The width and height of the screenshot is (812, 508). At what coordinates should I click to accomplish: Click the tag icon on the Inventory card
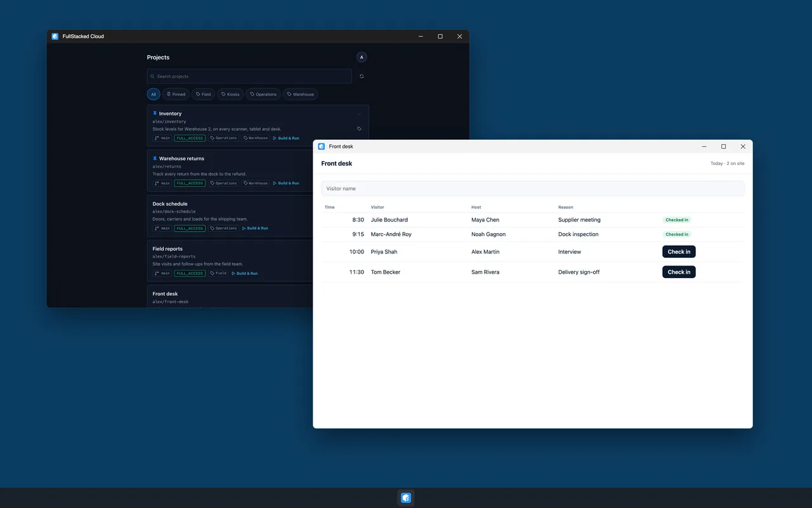359,129
